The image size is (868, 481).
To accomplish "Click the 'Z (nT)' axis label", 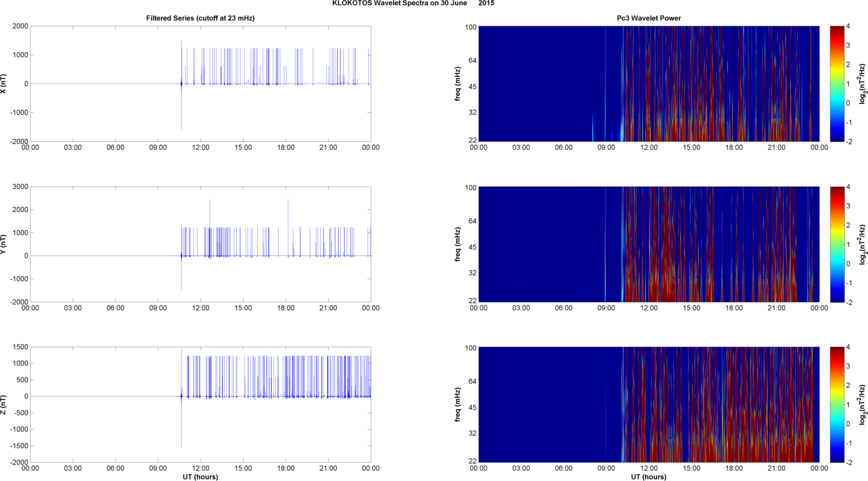I will (x=3, y=405).
